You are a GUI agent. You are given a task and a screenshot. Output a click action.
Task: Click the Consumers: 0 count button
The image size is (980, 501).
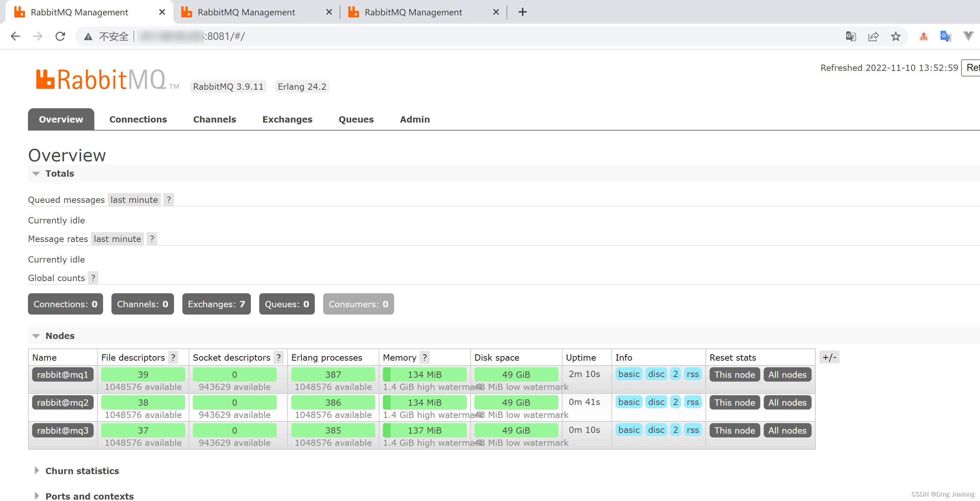[x=358, y=304]
